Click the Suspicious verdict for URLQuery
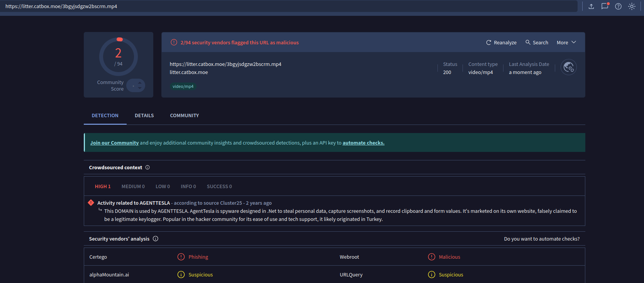The height and width of the screenshot is (283, 644). pos(451,275)
